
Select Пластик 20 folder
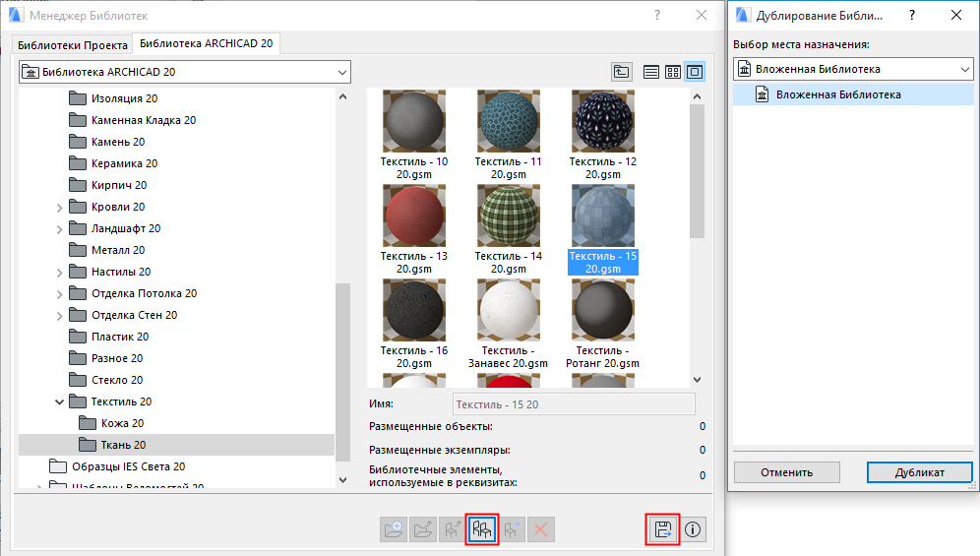(109, 337)
